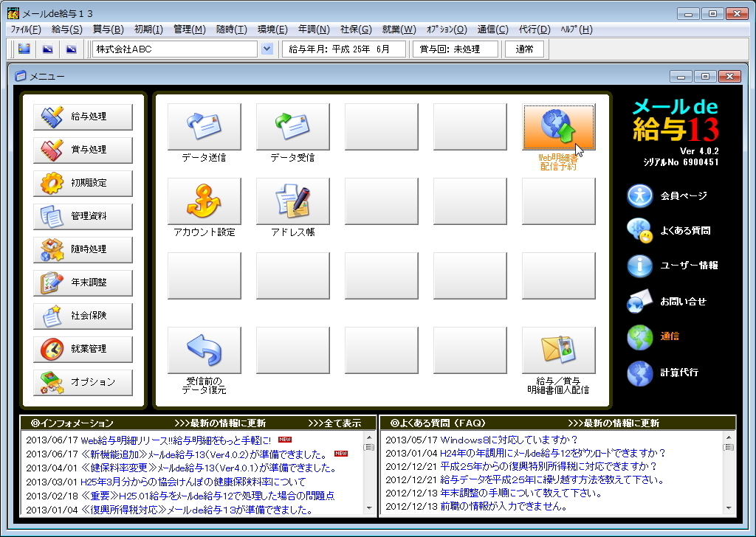
Task: Click first toolbar picture icon
Action: point(24,49)
